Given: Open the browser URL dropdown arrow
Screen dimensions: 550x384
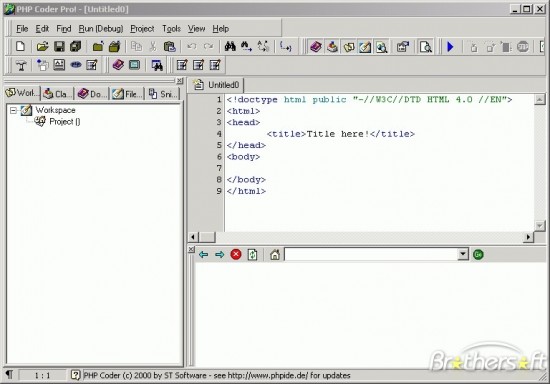Looking at the screenshot, I should 463,254.
